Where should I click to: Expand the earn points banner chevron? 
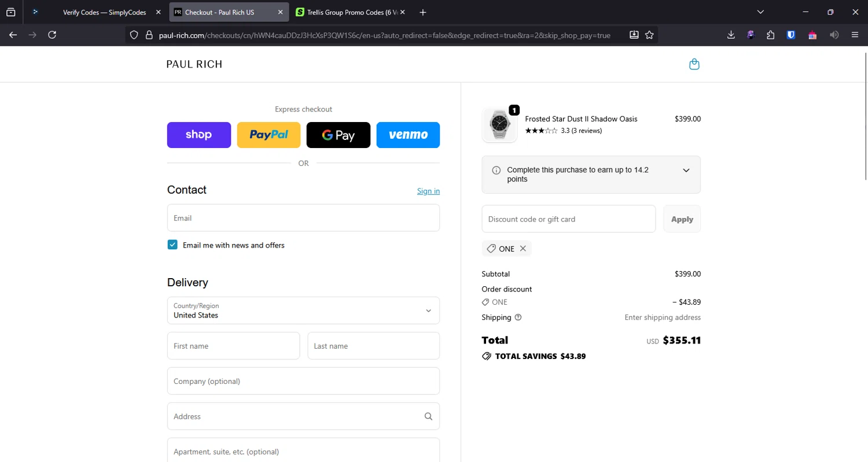(x=686, y=171)
